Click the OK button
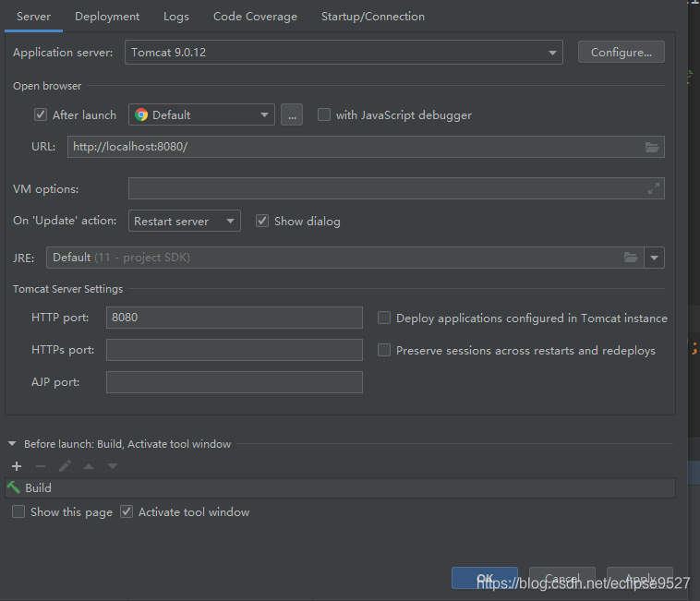The image size is (700, 601). 485,578
